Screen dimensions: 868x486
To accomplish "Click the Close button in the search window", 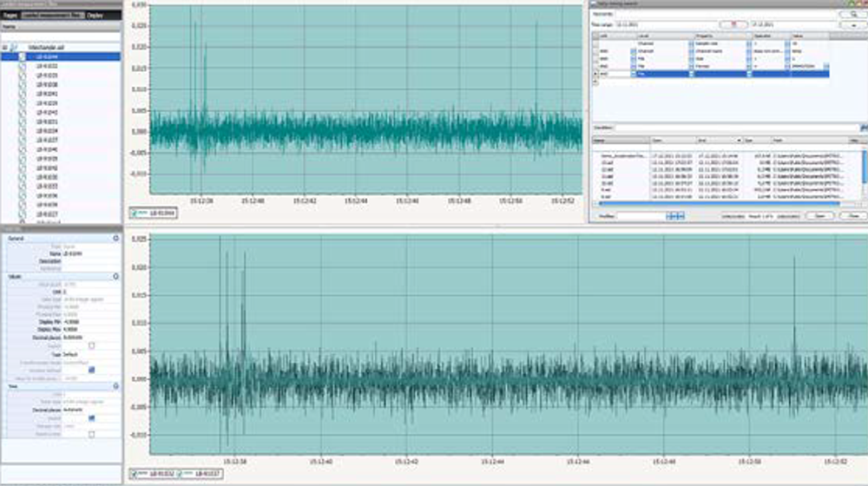I will click(x=853, y=216).
